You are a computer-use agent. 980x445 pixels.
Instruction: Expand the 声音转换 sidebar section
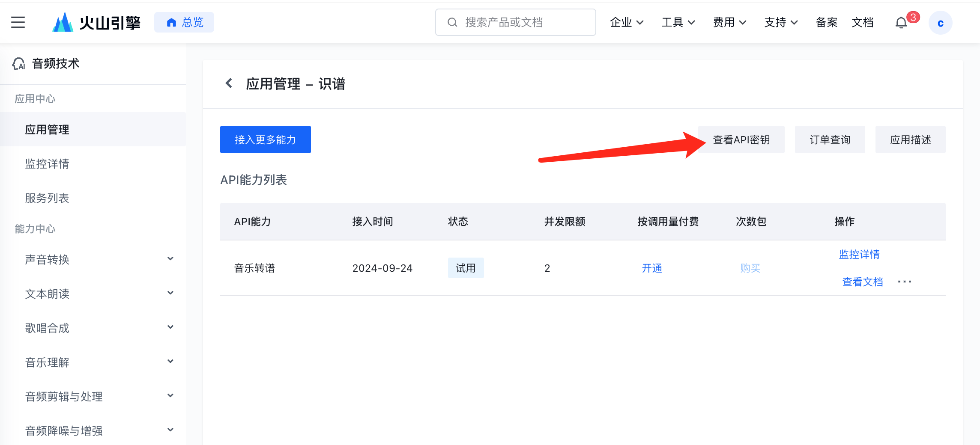tap(170, 259)
